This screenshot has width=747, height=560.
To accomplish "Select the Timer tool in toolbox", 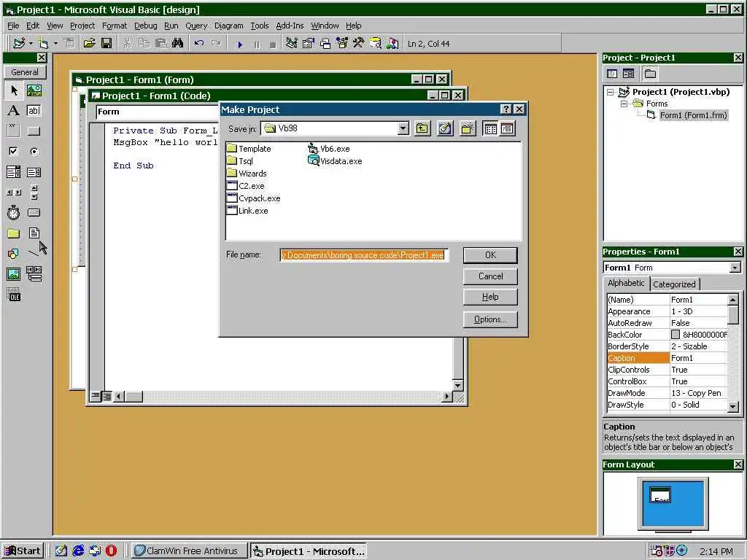I will click(13, 212).
